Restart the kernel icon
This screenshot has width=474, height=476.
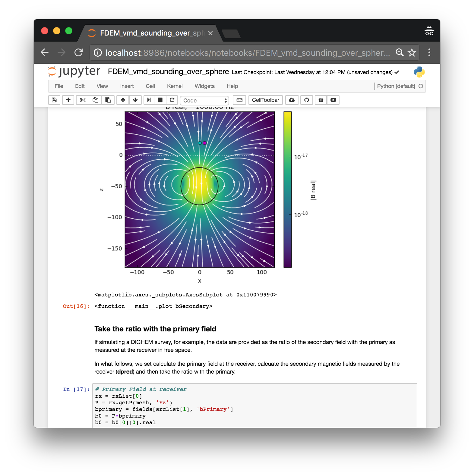point(172,100)
